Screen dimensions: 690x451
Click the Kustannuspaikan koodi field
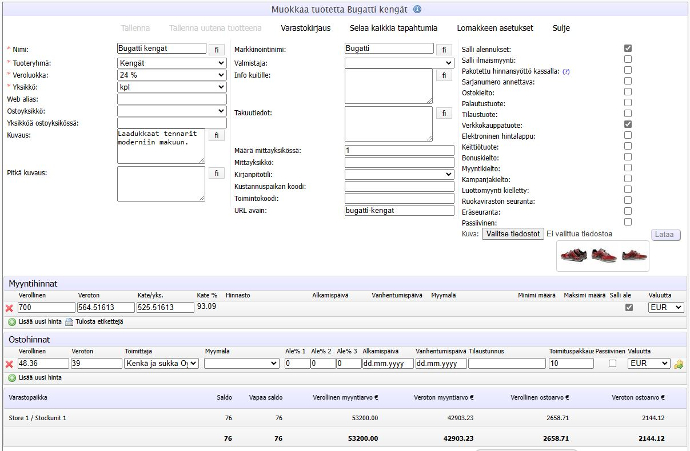coord(400,186)
